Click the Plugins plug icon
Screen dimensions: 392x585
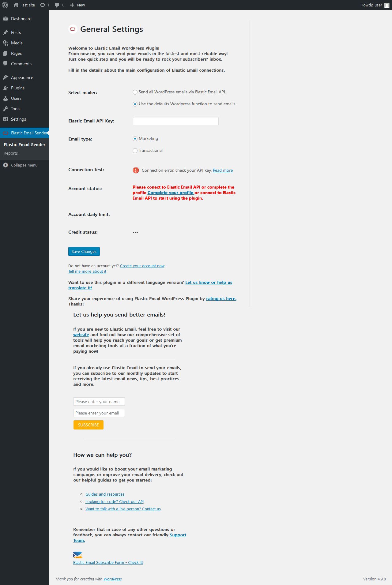(6, 88)
